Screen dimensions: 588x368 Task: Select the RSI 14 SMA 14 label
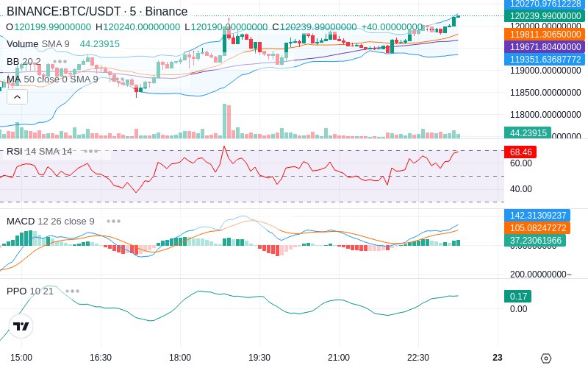point(40,152)
